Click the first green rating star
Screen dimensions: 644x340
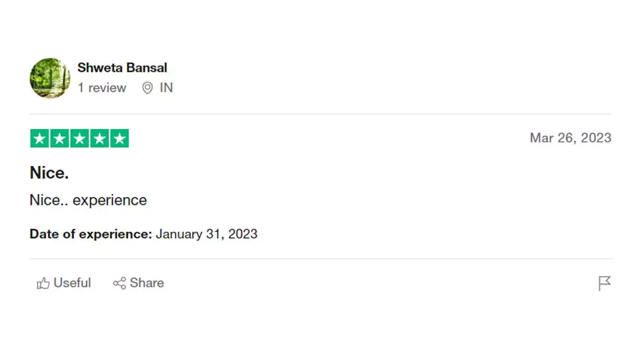[40, 139]
